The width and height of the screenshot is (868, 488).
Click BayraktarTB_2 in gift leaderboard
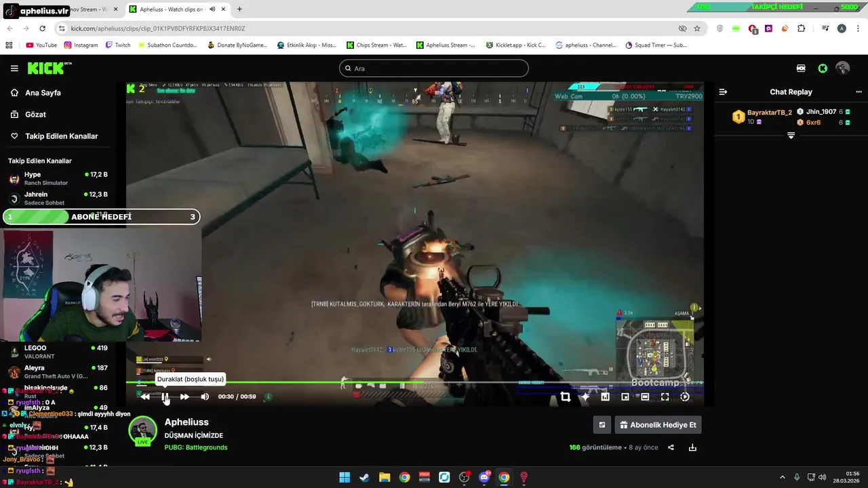769,113
